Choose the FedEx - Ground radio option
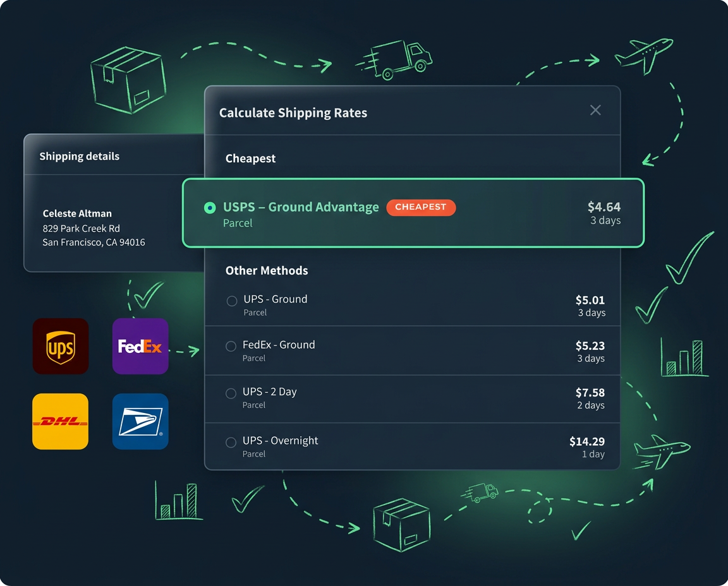This screenshot has width=728, height=586. 231,346
